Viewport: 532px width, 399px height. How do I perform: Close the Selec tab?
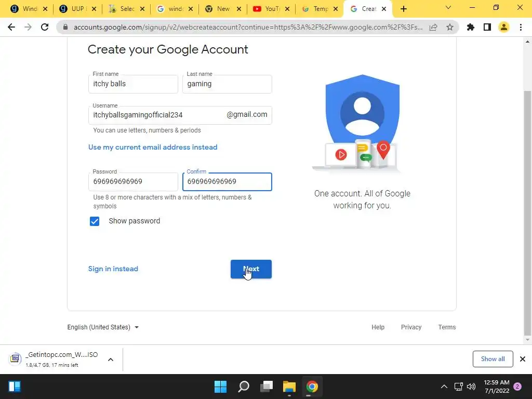click(142, 9)
